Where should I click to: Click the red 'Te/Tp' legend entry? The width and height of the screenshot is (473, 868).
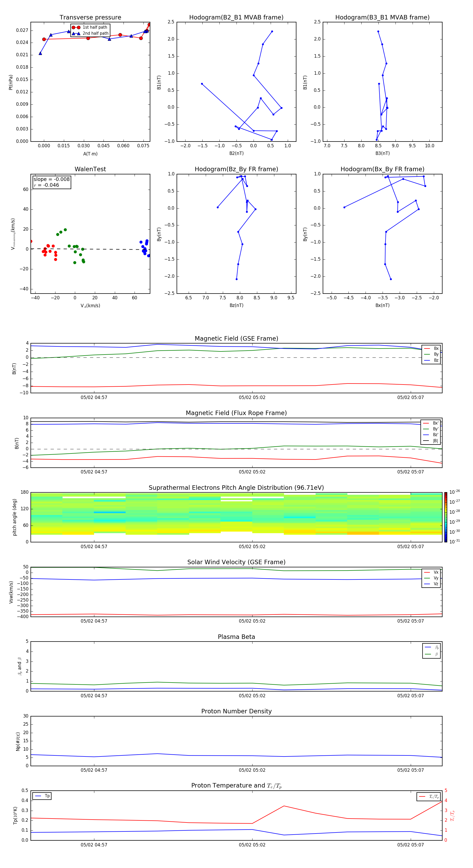(429, 797)
